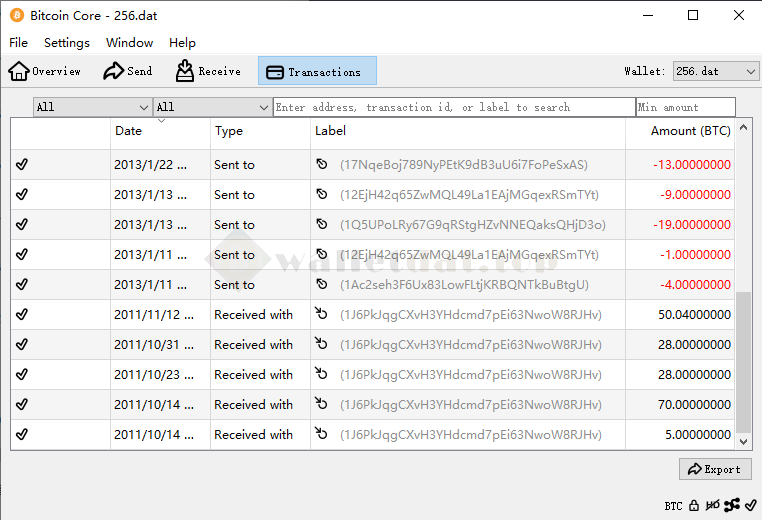The height and width of the screenshot is (520, 762).
Task: Click the Amount (BTC) column header
Action: click(689, 131)
